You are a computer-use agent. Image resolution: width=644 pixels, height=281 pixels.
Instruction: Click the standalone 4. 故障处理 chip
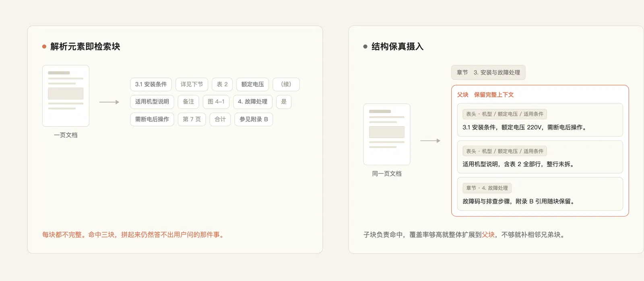pyautogui.click(x=253, y=102)
